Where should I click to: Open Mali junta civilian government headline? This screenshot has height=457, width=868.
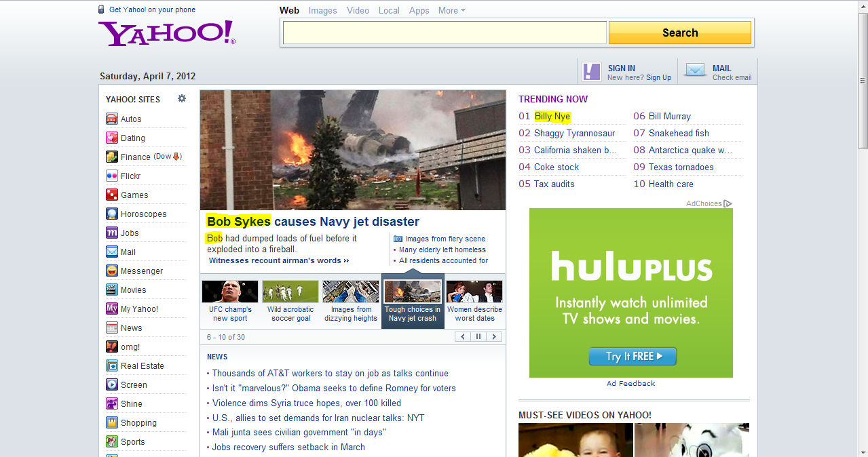pos(299,433)
